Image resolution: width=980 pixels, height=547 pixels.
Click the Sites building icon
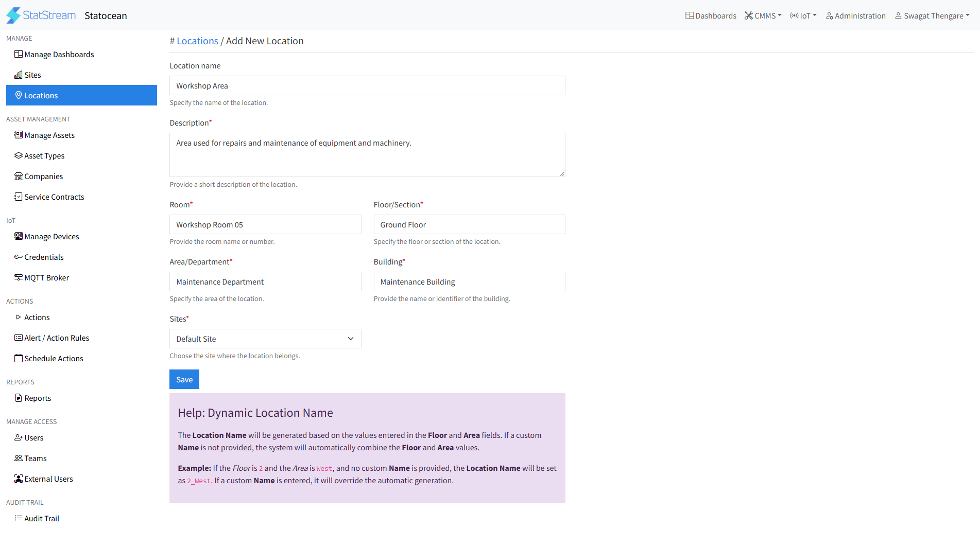19,75
